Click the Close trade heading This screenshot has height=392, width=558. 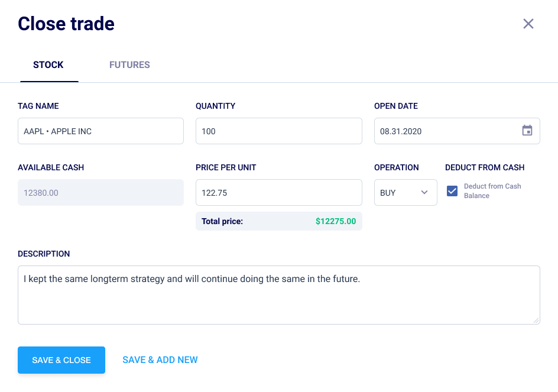66,24
